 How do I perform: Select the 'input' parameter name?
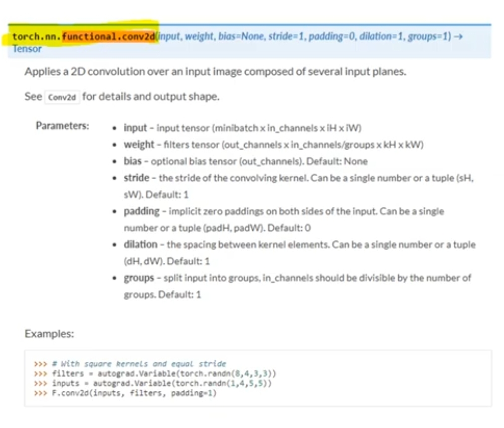tap(135, 128)
